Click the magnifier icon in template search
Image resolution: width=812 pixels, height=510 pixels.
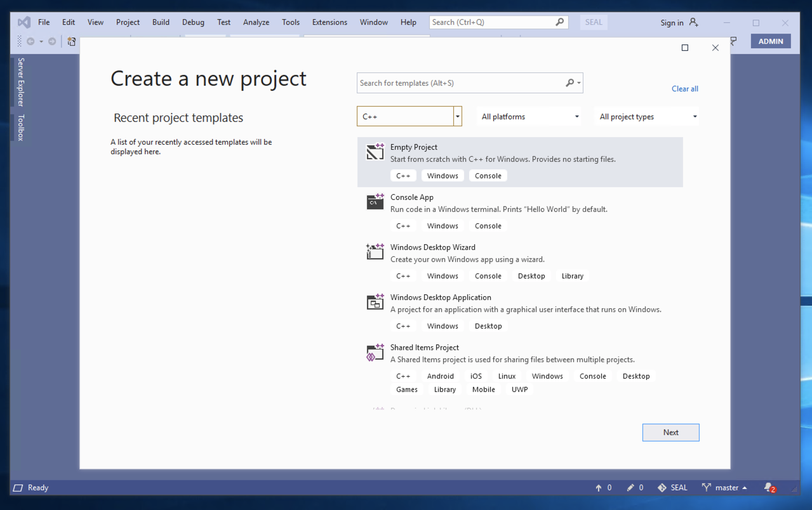click(x=569, y=83)
